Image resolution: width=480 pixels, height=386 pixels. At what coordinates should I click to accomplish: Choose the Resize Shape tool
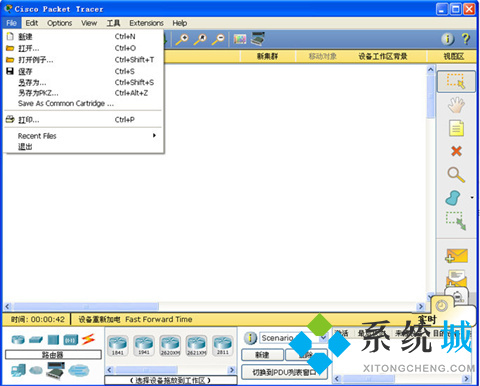(456, 221)
